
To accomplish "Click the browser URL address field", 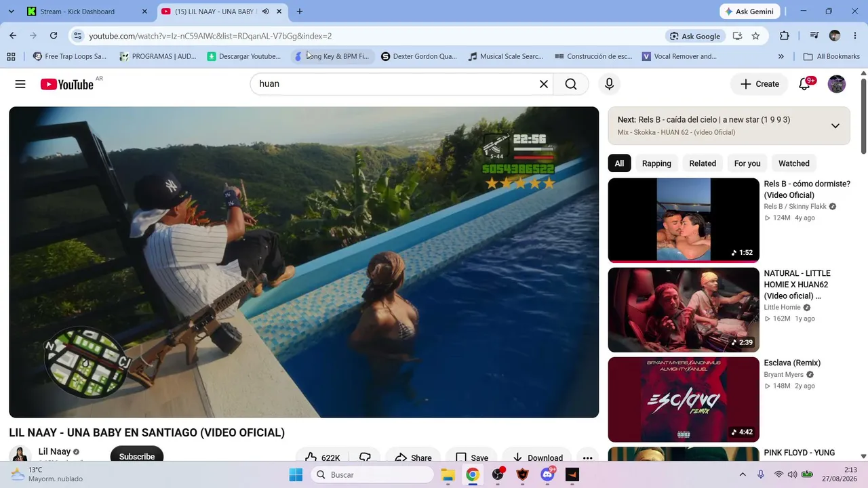I will point(373,36).
